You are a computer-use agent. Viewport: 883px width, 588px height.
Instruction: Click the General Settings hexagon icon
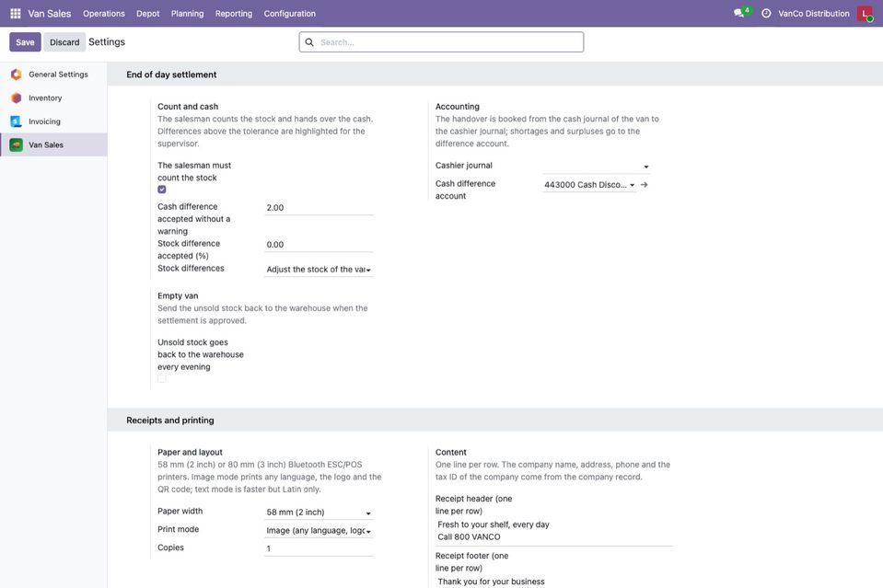click(x=17, y=75)
